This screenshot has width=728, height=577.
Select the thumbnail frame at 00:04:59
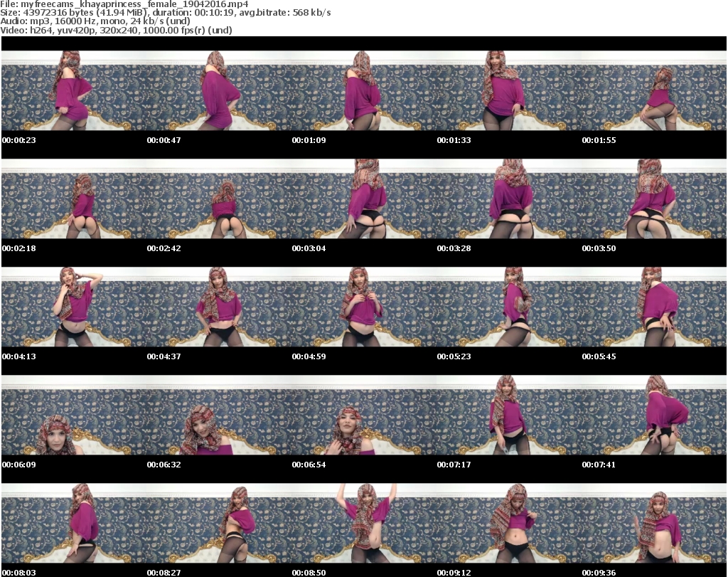[x=363, y=307]
